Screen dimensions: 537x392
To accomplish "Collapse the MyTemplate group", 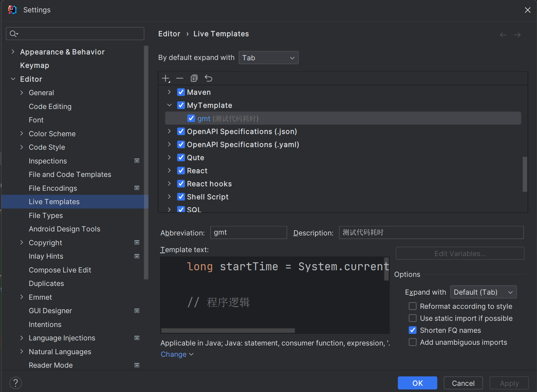I will click(169, 105).
